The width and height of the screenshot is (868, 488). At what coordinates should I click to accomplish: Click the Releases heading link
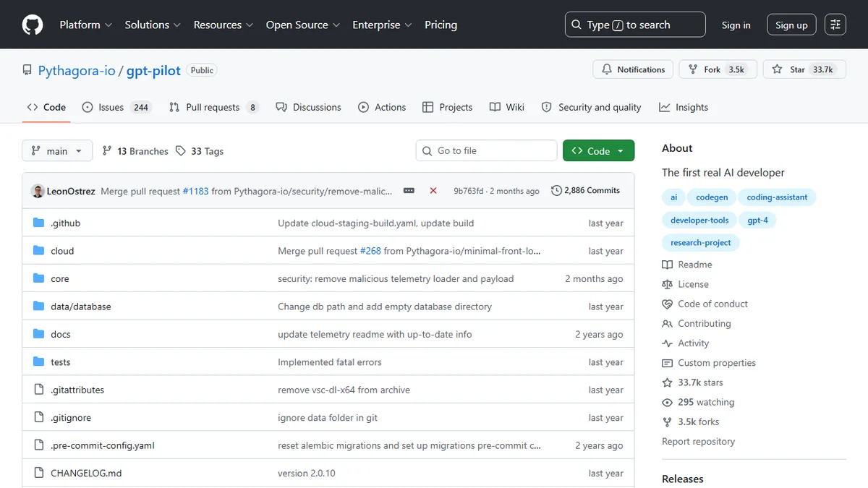tap(683, 479)
